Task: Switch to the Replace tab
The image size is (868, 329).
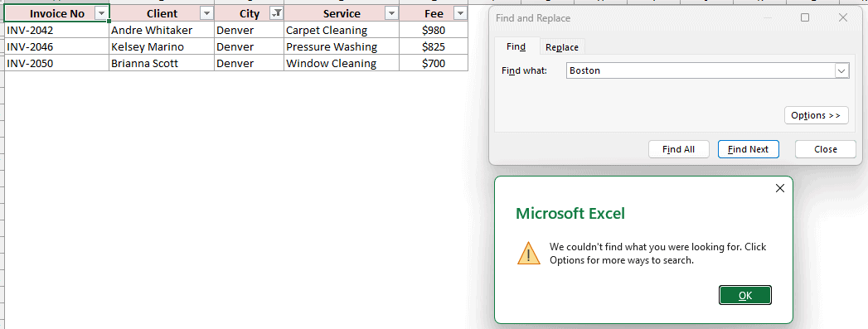Action: (x=562, y=47)
